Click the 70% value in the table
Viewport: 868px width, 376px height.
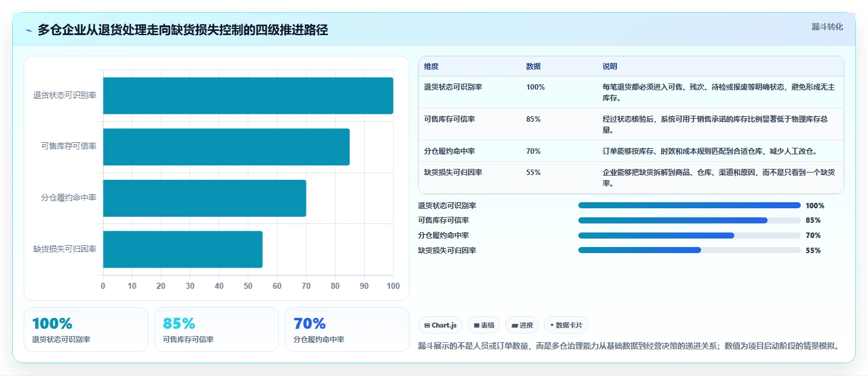click(534, 151)
